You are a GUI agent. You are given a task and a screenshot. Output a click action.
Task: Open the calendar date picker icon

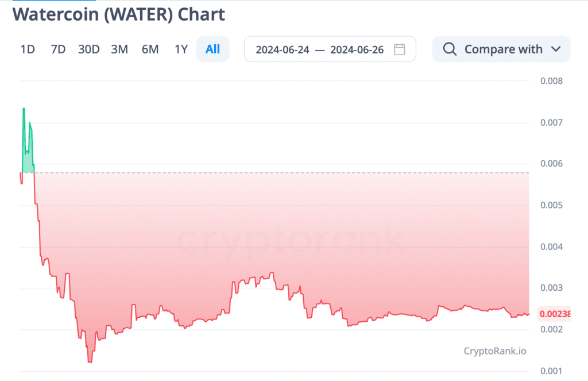tap(400, 49)
